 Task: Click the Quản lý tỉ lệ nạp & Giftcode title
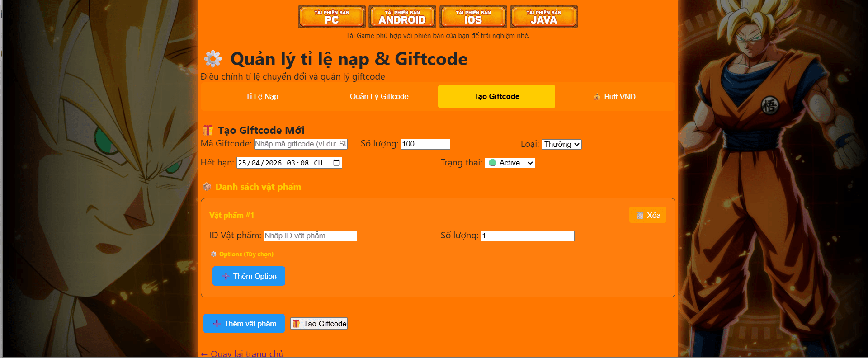point(349,59)
